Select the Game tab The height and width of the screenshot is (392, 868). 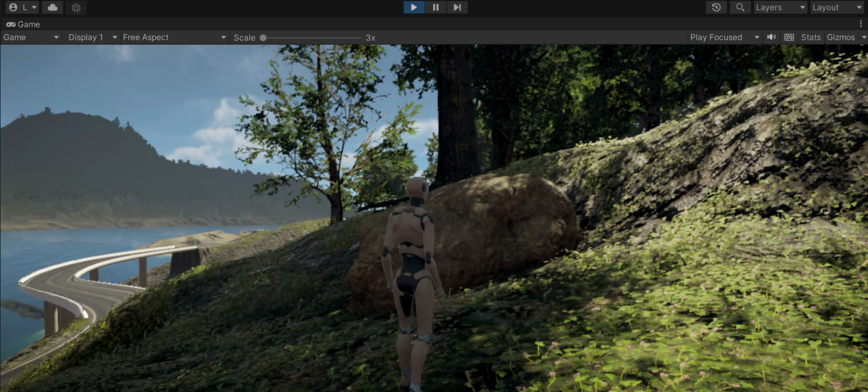pos(23,24)
